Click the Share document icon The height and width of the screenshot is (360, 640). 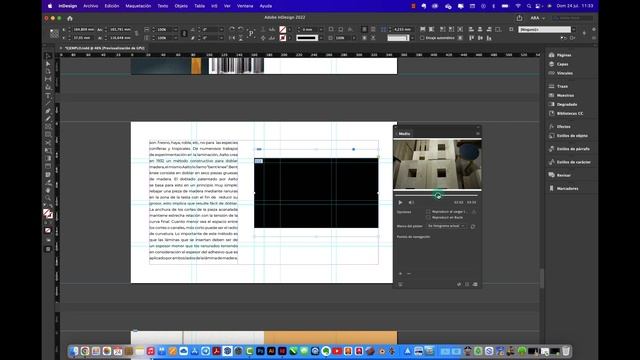[519, 18]
